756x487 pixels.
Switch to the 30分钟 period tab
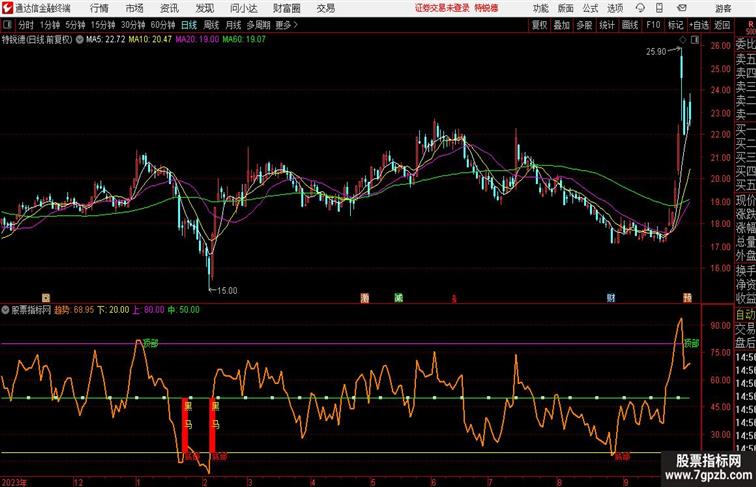pos(133,25)
